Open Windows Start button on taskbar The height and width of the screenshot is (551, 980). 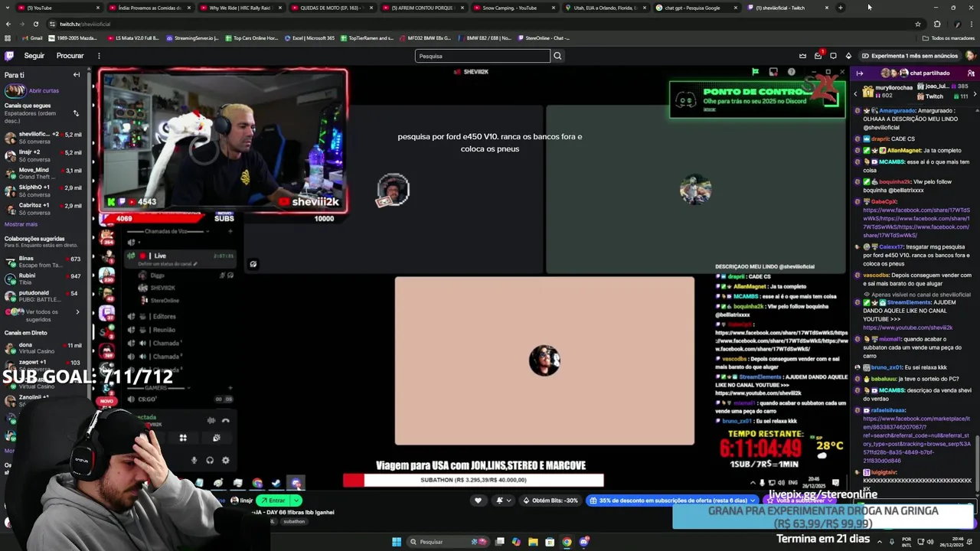point(397,542)
